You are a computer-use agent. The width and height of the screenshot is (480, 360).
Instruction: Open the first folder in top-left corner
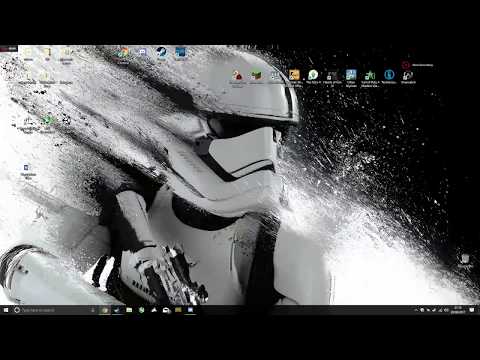pos(28,52)
